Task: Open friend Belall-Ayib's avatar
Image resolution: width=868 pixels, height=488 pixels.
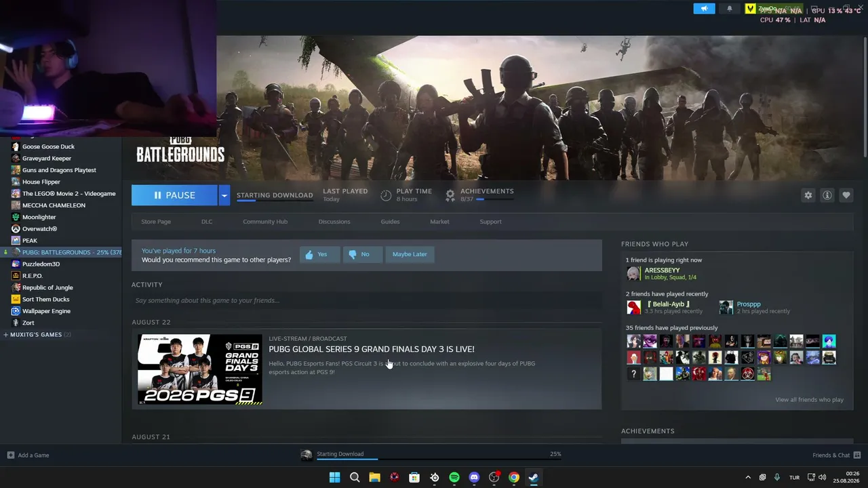Action: click(633, 308)
